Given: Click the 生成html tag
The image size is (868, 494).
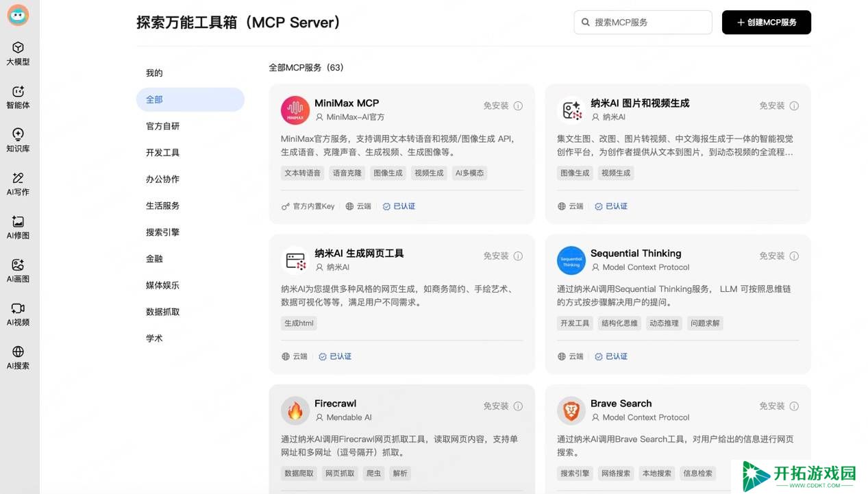Looking at the screenshot, I should click(299, 323).
